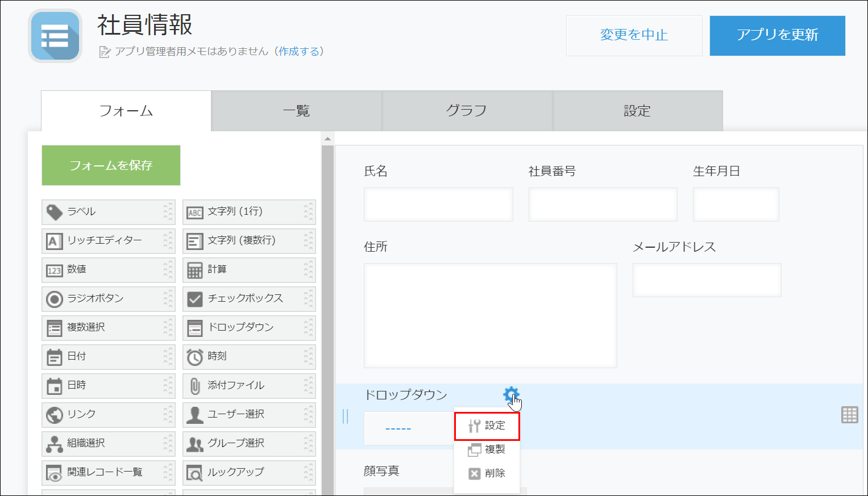Click the フォームを保存 button
868x496 pixels.
pos(110,165)
